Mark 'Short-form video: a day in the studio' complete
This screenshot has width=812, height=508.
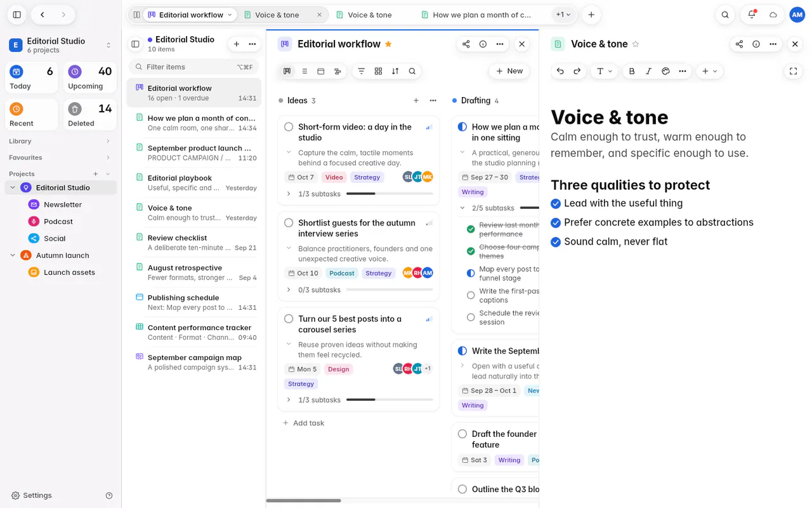(x=289, y=127)
